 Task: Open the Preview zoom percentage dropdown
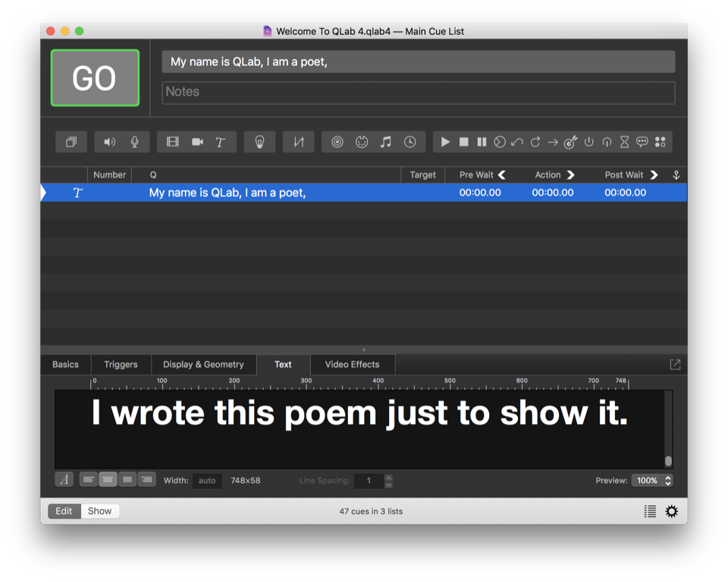pos(651,480)
